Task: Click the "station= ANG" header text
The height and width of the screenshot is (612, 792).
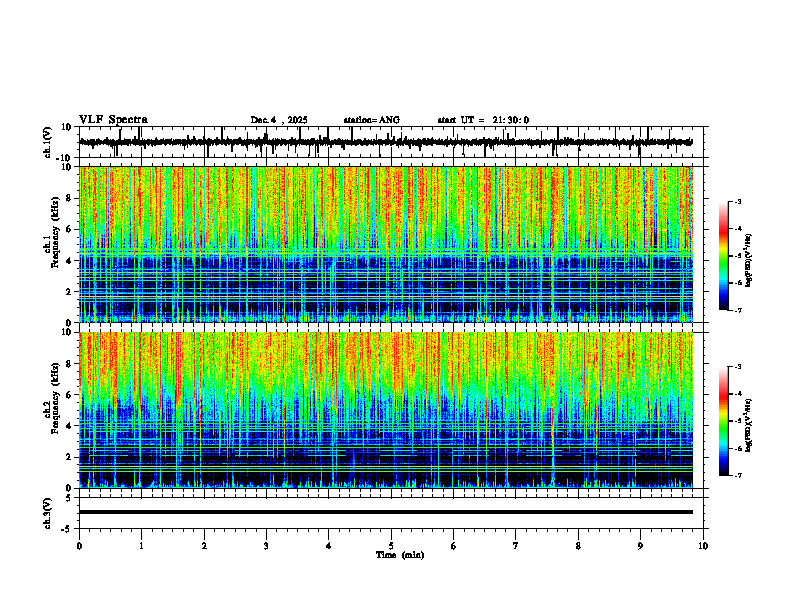Action: (x=372, y=120)
